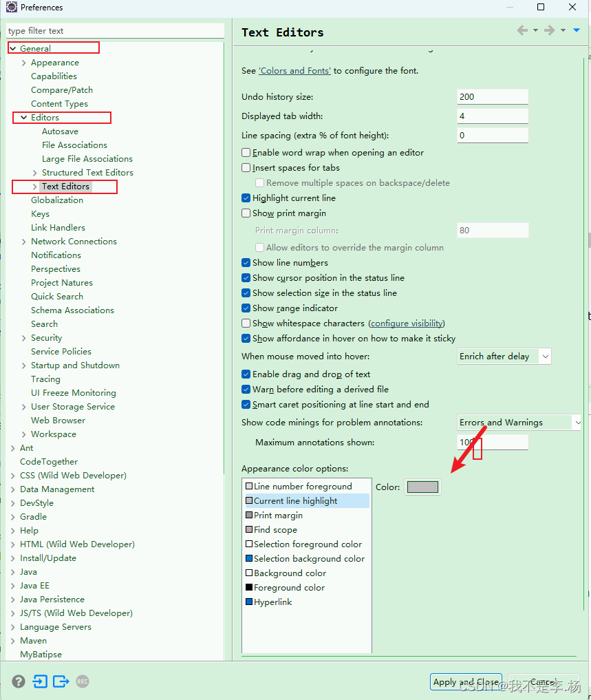Toggle Enable drag and drop of text
Image resolution: width=591 pixels, height=700 pixels.
tap(246, 374)
